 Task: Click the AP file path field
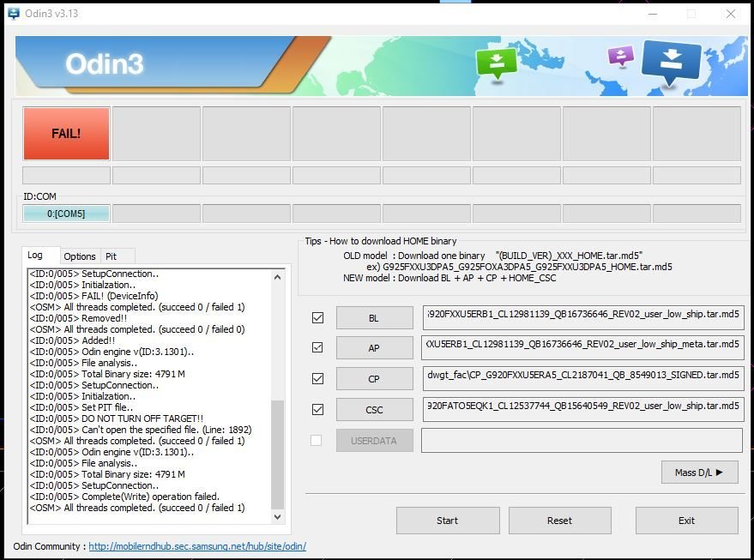[x=582, y=347]
